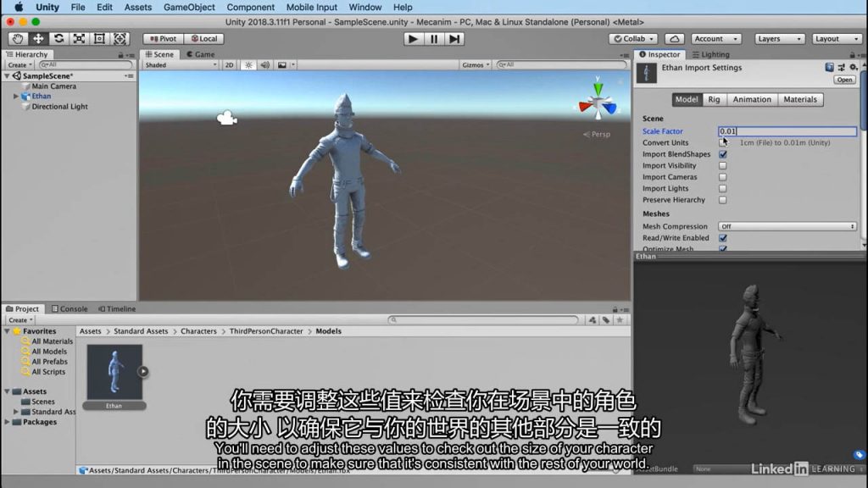This screenshot has width=868, height=488.
Task: Click the Step forward button
Action: pos(455,39)
